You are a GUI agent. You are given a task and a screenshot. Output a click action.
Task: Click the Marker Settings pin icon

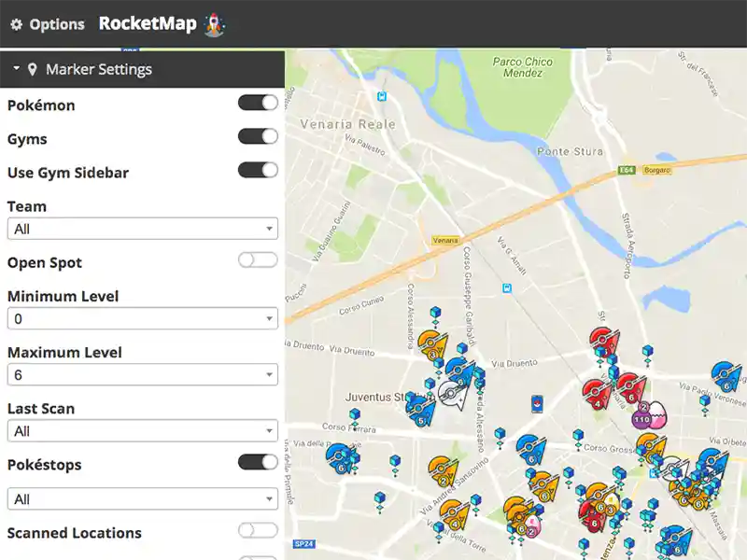33,69
